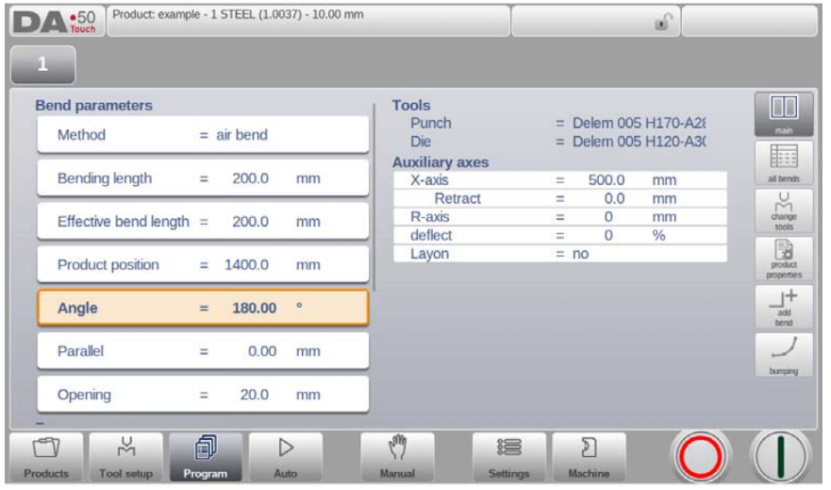The width and height of the screenshot is (831, 490).
Task: Edit the deflect percentage value
Action: (x=560, y=235)
